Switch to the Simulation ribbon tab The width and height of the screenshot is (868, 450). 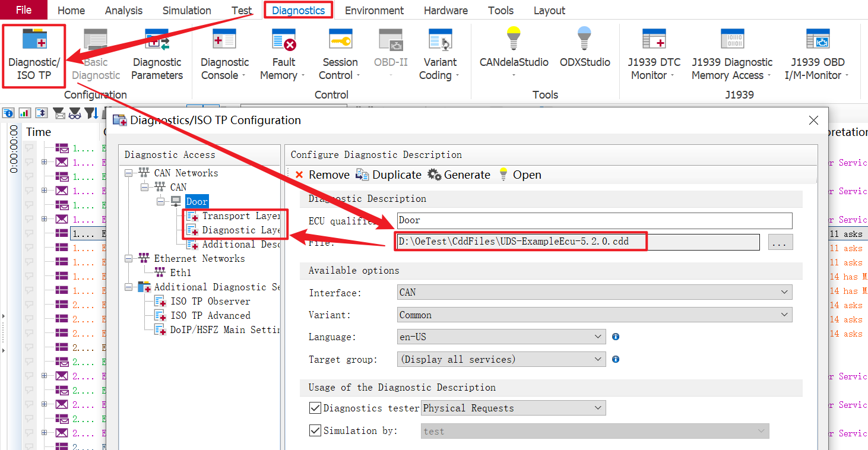(x=186, y=10)
